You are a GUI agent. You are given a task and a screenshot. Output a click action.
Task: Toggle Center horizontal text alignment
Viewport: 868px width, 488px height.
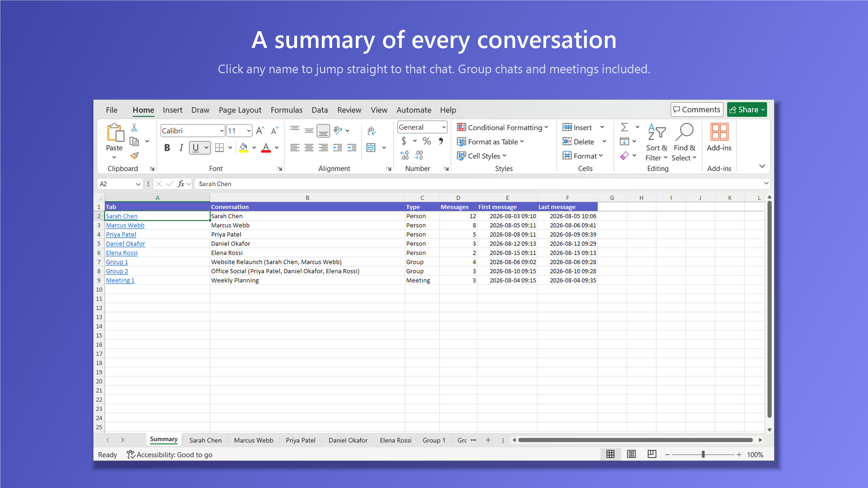pyautogui.click(x=309, y=147)
